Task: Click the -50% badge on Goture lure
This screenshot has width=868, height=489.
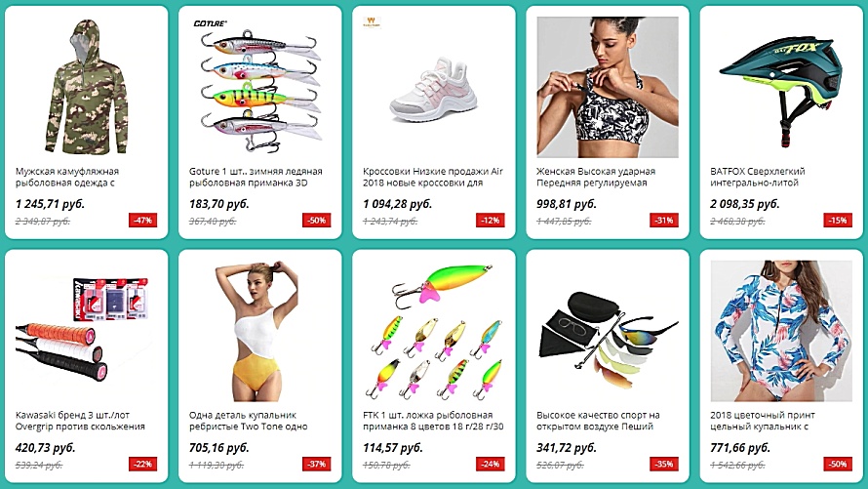Action: [317, 221]
